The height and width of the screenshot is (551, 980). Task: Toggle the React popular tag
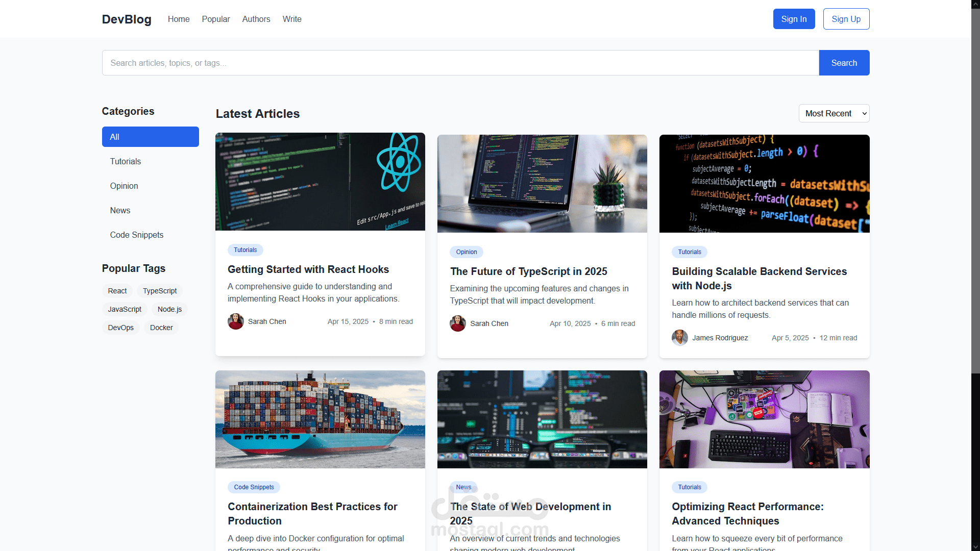point(117,291)
